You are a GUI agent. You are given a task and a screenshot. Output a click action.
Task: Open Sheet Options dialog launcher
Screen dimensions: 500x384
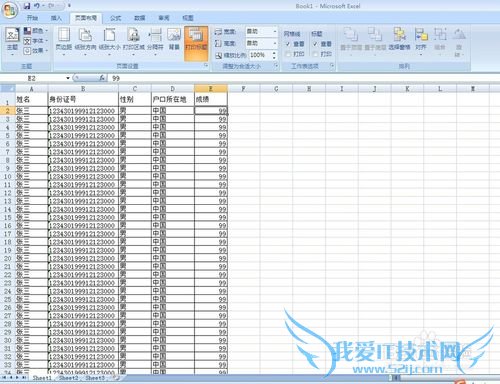332,66
